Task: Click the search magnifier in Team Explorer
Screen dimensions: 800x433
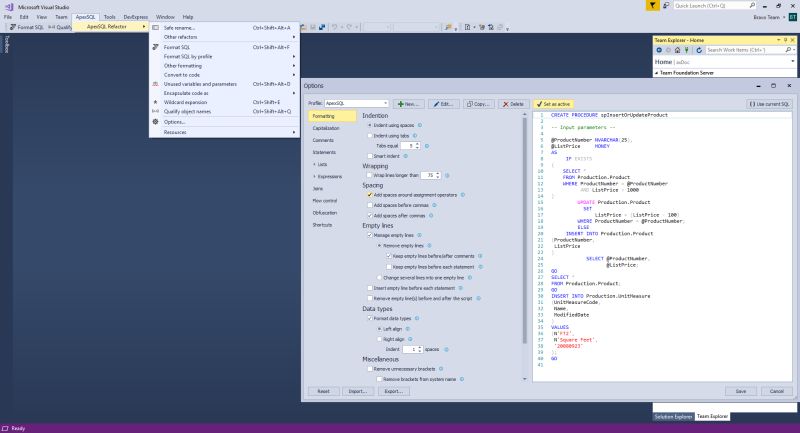Action: point(788,50)
